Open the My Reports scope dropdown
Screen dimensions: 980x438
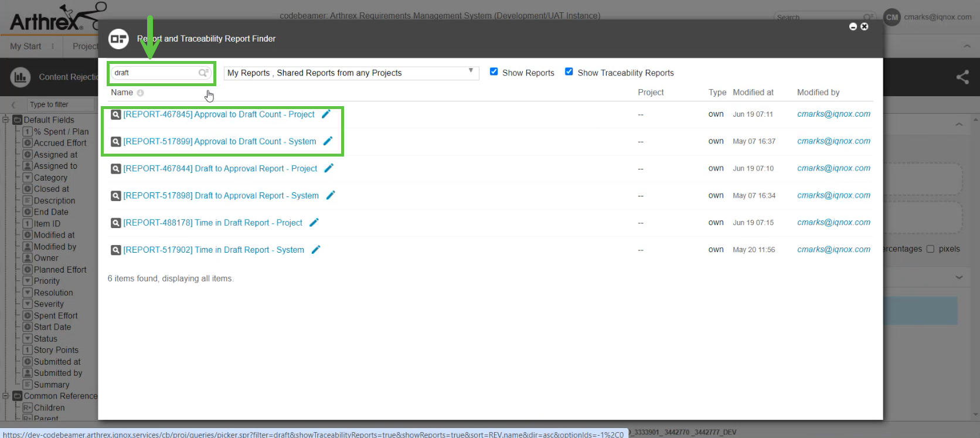click(351, 73)
